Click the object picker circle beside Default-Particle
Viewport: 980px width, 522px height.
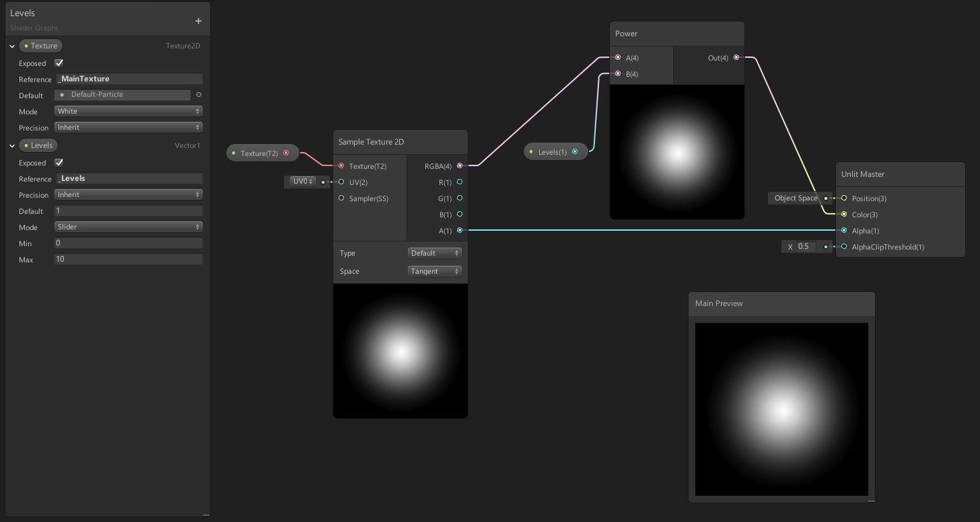click(199, 95)
